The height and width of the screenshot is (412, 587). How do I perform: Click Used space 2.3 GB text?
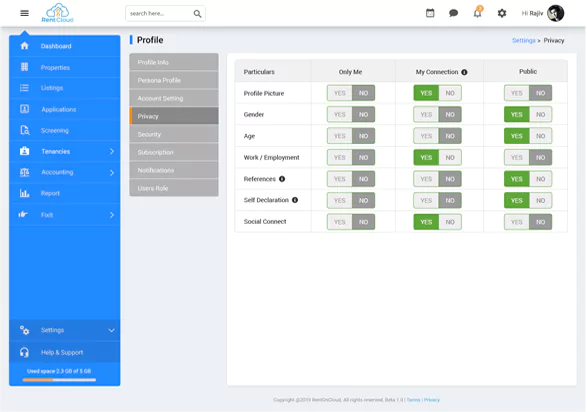click(59, 371)
